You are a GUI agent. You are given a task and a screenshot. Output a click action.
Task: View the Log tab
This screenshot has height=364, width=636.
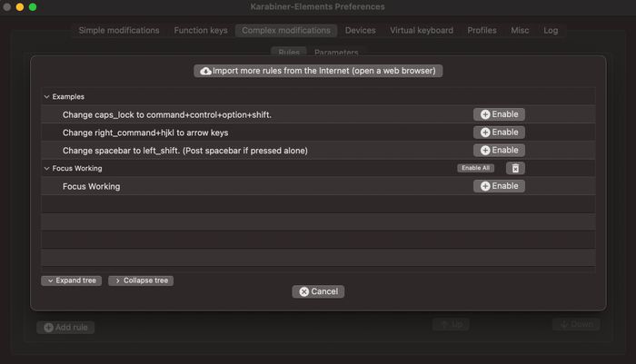pyautogui.click(x=551, y=30)
